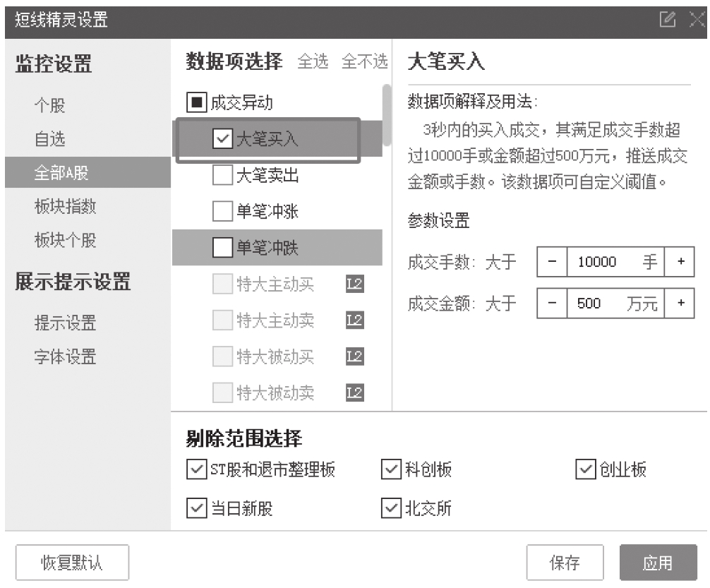710x588 pixels.
Task: Check the 特大主动卖 checkbox
Action: (223, 320)
